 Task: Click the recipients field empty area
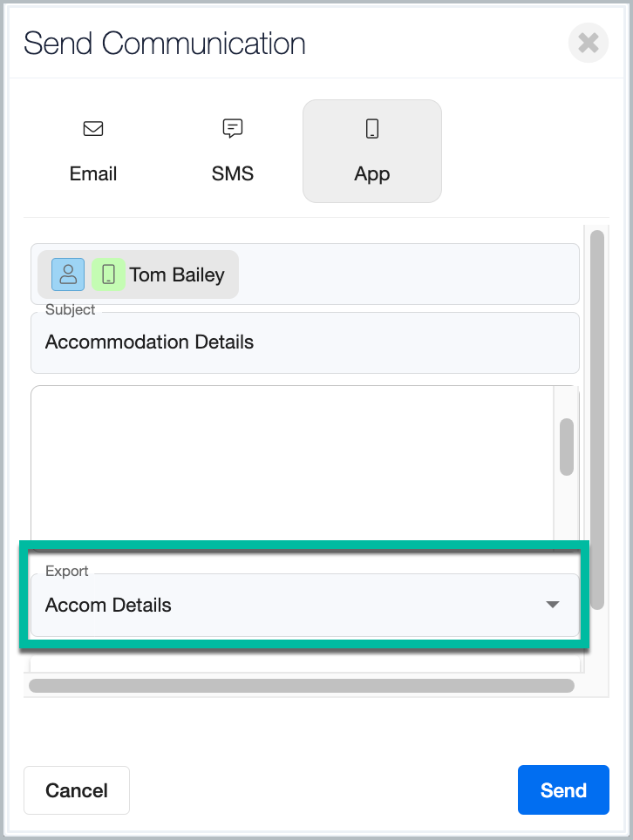click(408, 274)
